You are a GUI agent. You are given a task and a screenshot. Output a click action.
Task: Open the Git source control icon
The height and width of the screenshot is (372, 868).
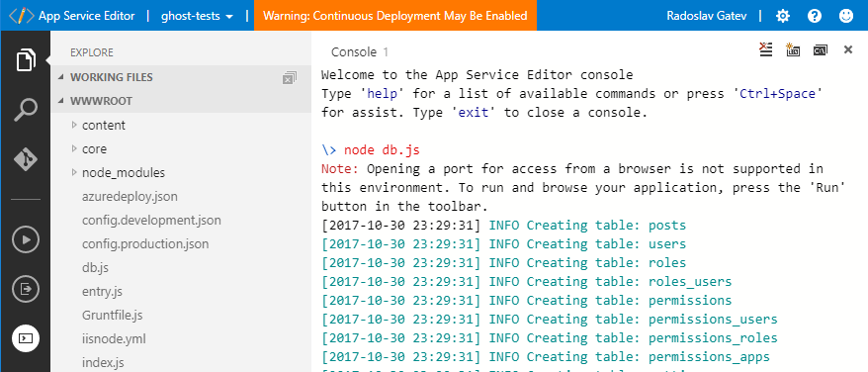tap(26, 159)
